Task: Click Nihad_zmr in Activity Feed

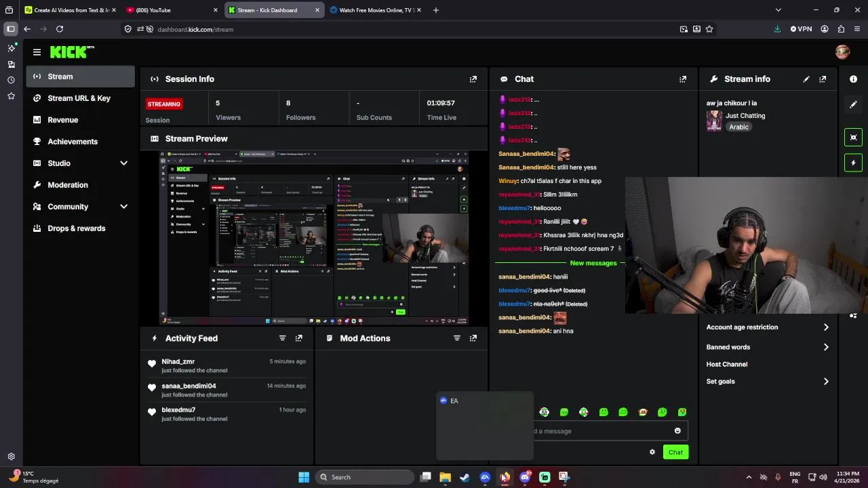Action: pos(178,362)
